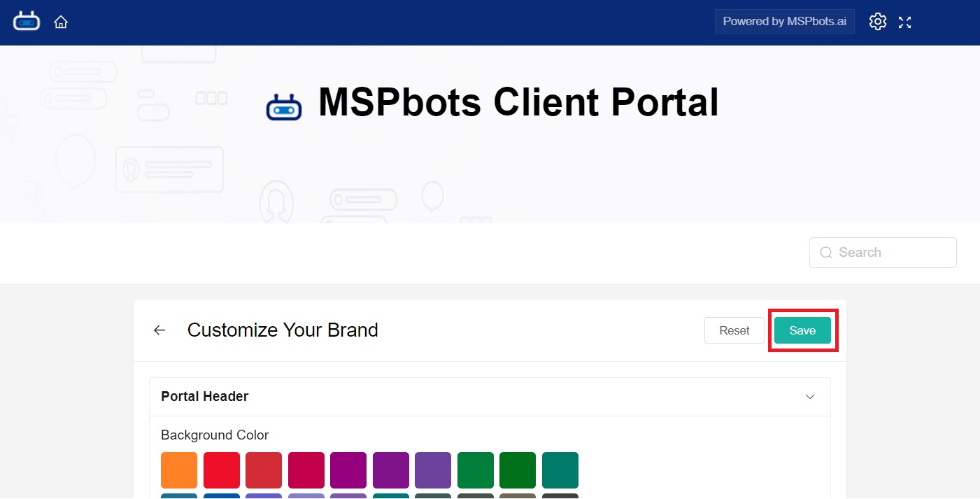980x499 pixels.
Task: Choose the dark green color swatch
Action: (x=518, y=470)
